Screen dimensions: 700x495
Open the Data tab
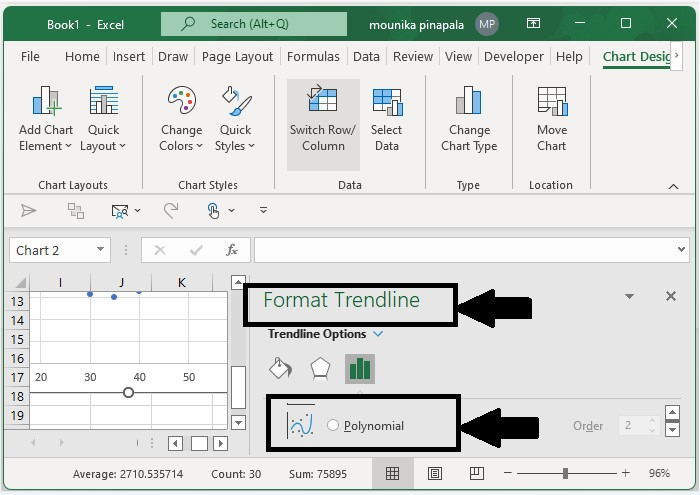pyautogui.click(x=366, y=57)
